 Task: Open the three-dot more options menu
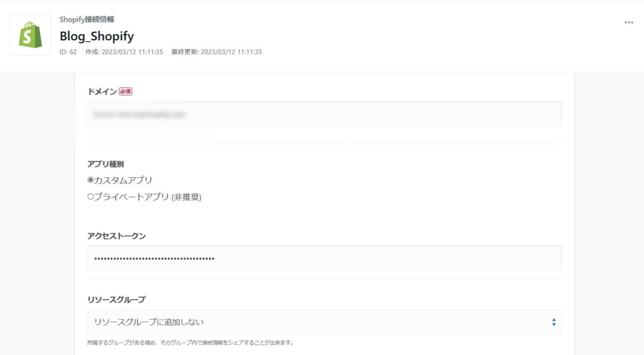pyautogui.click(x=628, y=23)
